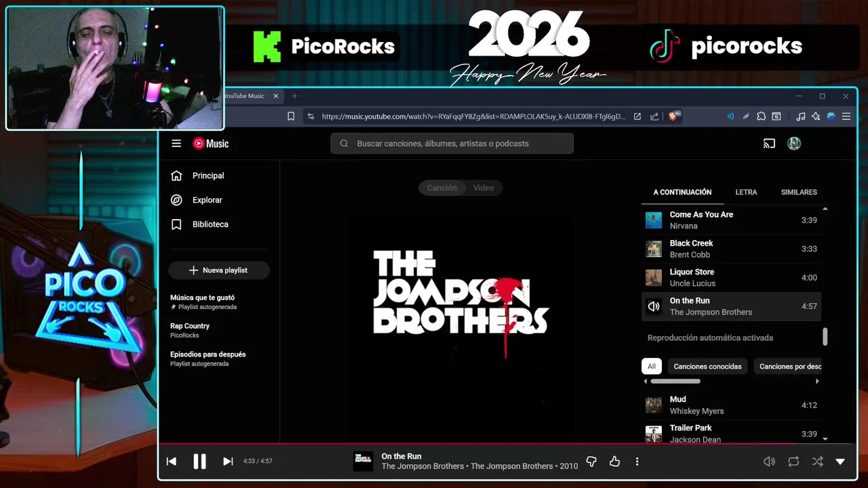This screenshot has height=488, width=868.
Task: Toggle shuffle mode
Action: (817, 462)
